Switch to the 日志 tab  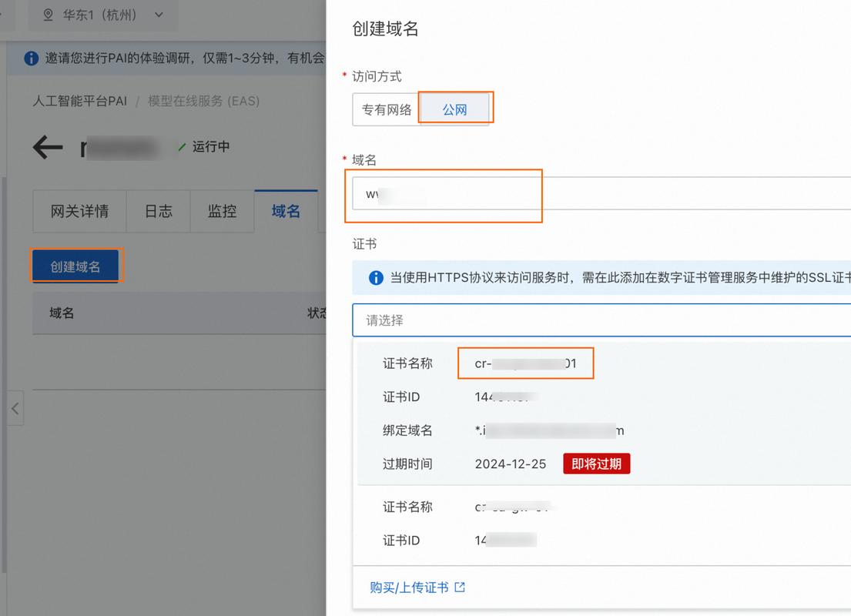point(158,211)
